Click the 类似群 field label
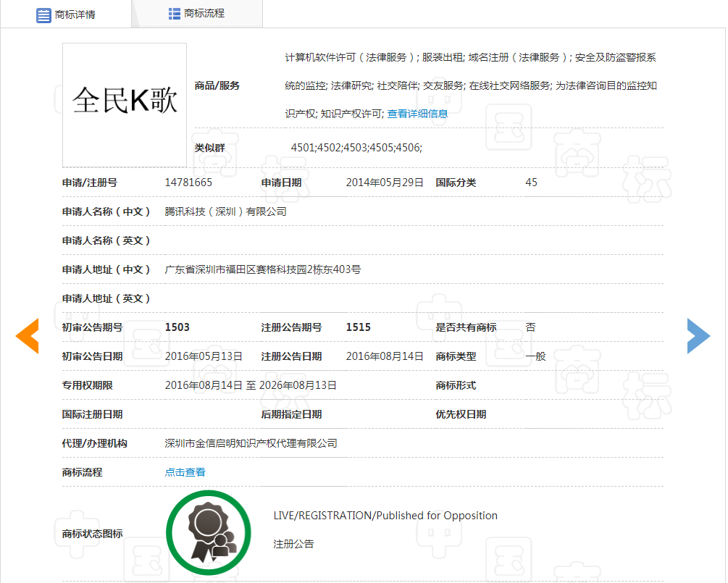Image resolution: width=728 pixels, height=583 pixels. click(209, 148)
